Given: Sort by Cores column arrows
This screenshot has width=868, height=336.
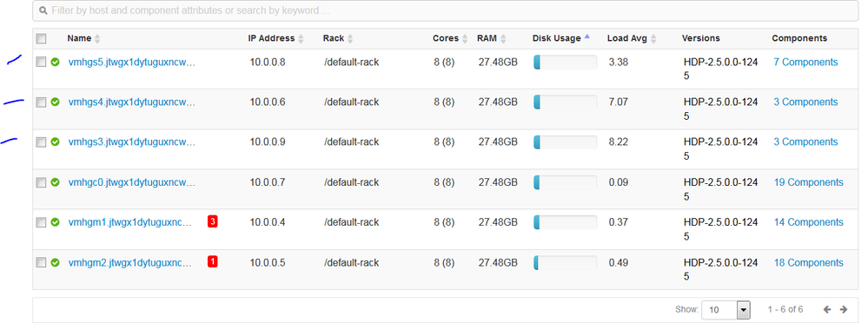Looking at the screenshot, I should tap(465, 39).
